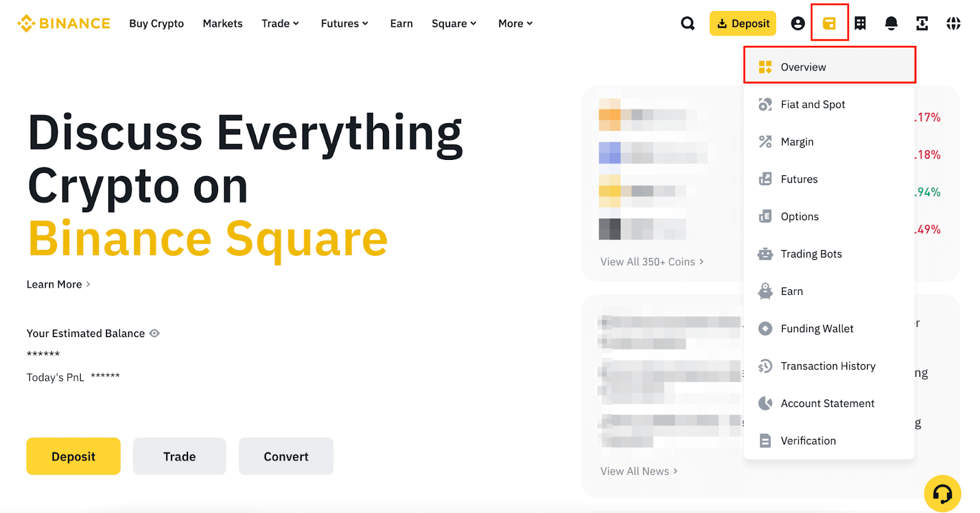The width and height of the screenshot is (980, 513).
Task: Click the .17% red change value
Action: tap(927, 117)
